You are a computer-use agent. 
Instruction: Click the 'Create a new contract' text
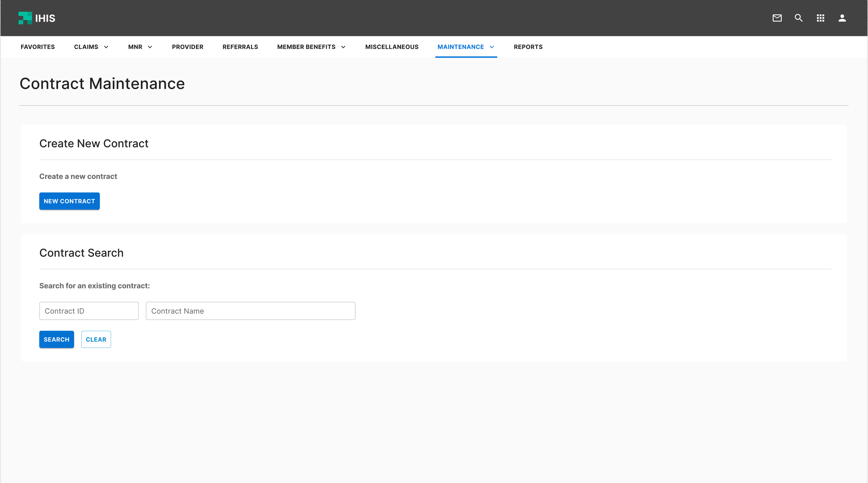click(x=78, y=176)
